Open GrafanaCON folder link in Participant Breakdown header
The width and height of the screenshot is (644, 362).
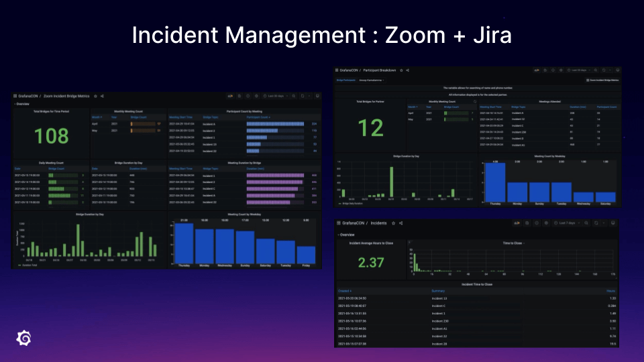[x=349, y=70]
